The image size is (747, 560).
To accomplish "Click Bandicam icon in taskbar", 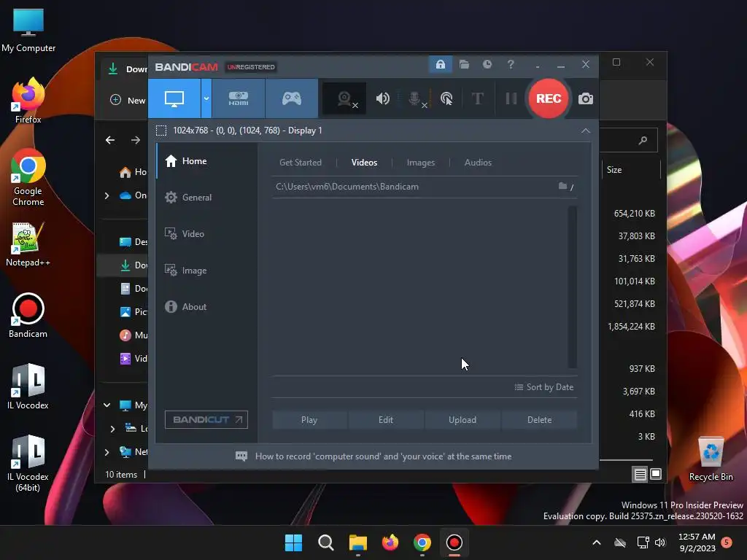I will pos(454,542).
